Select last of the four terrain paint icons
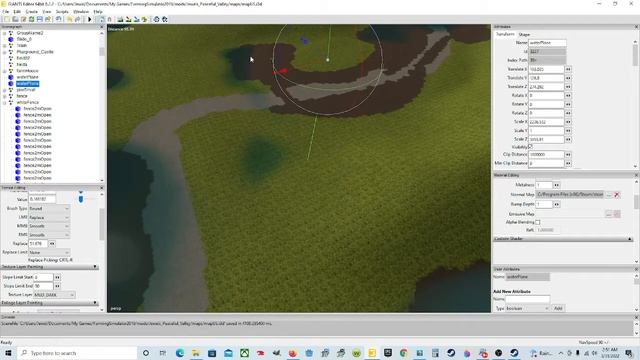Image resolution: width=640 pixels, height=360 pixels. pos(144,19)
